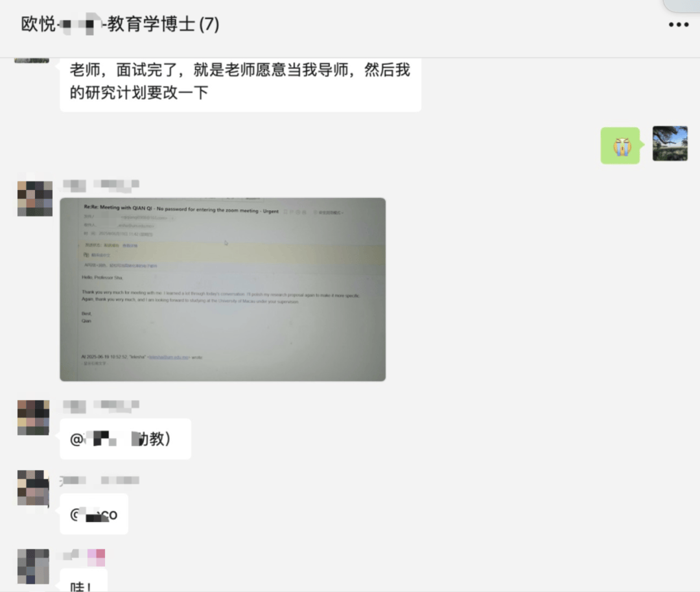Click the avatar beside the 哇! message
Screen dimensions: 700x592
(34, 567)
